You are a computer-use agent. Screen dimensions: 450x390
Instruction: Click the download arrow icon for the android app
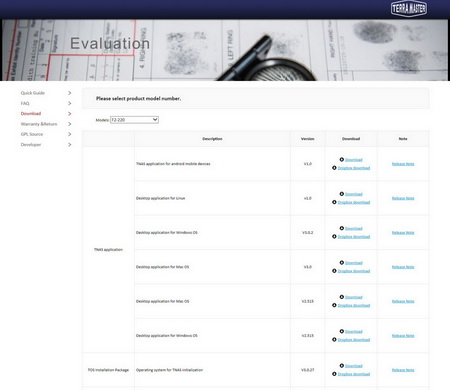[x=342, y=160]
